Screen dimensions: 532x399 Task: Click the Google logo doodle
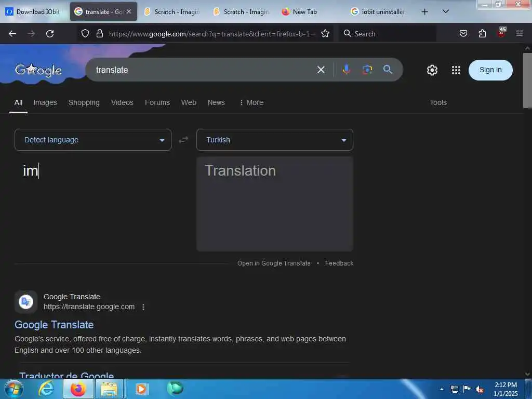pos(38,70)
